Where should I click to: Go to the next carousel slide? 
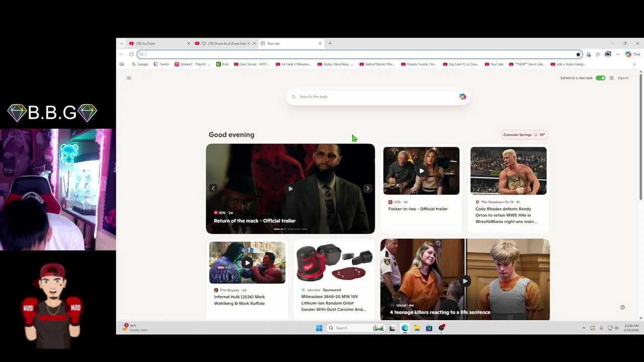pos(367,189)
